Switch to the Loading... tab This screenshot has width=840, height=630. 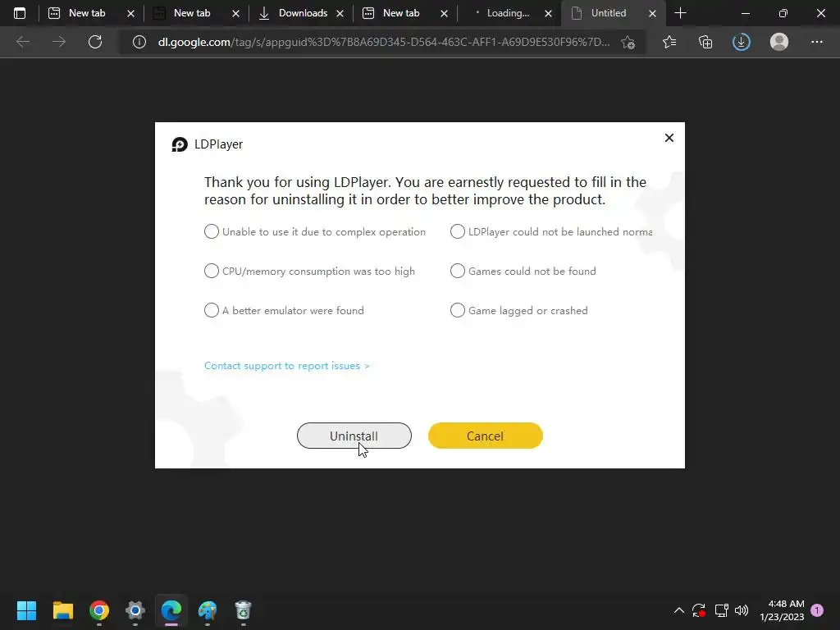click(x=507, y=13)
